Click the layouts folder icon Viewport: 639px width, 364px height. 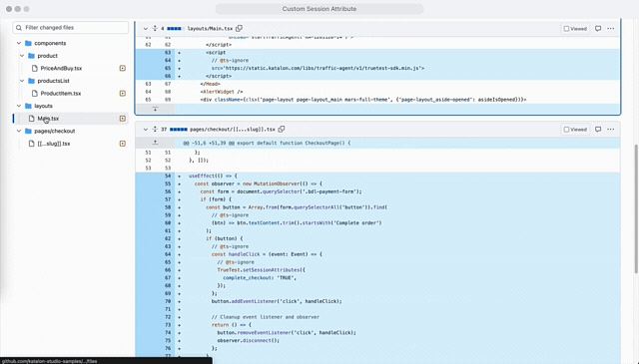click(x=28, y=106)
